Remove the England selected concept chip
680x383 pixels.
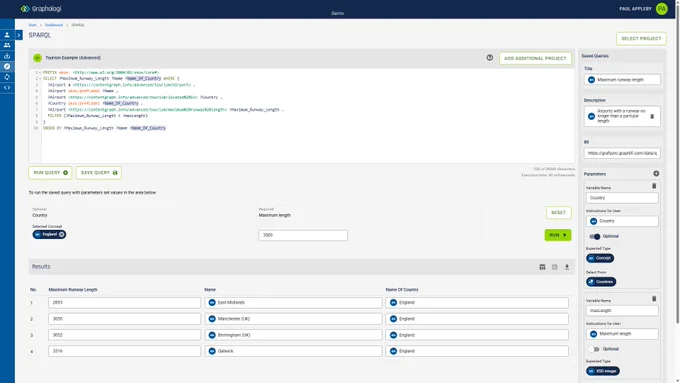tap(62, 234)
